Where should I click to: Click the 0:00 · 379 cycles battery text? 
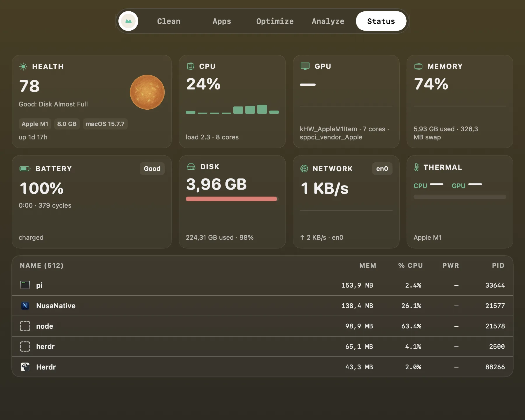45,205
